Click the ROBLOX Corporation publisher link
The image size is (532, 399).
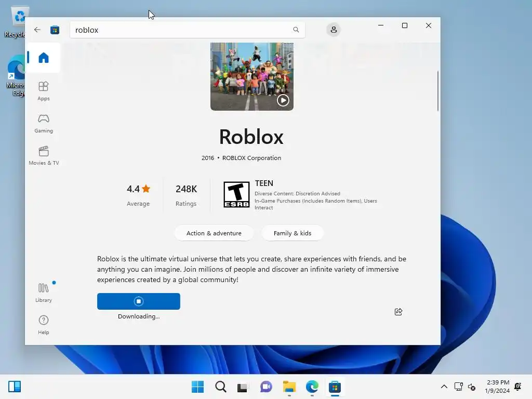coord(251,158)
